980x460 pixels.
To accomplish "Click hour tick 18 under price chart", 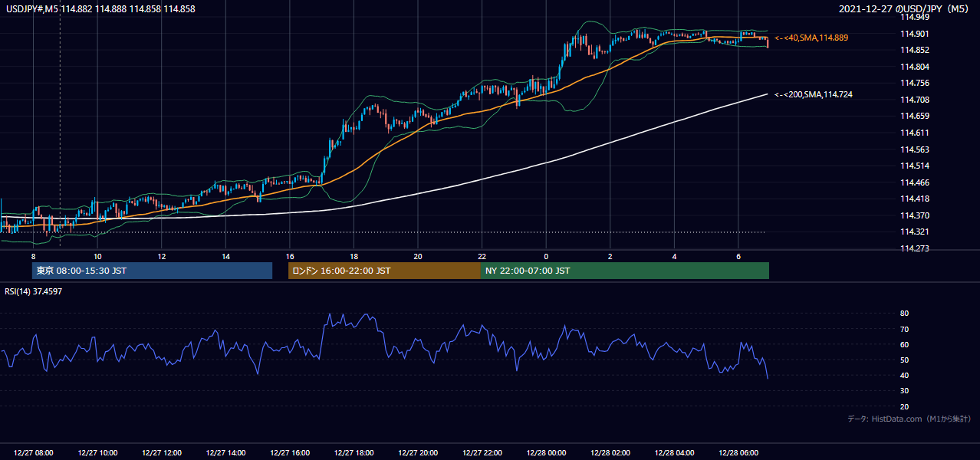I will click(354, 256).
